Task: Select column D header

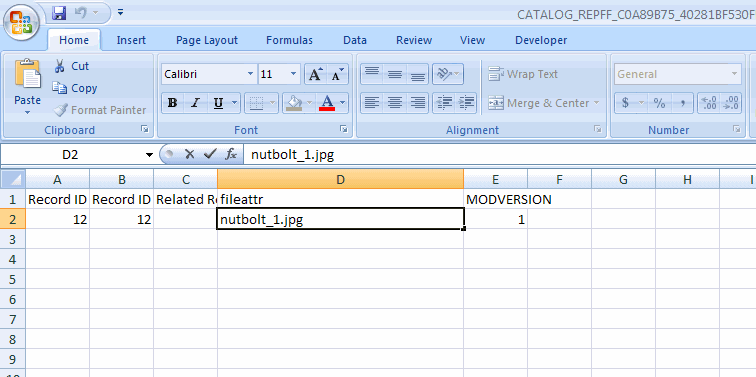Action: (340, 179)
